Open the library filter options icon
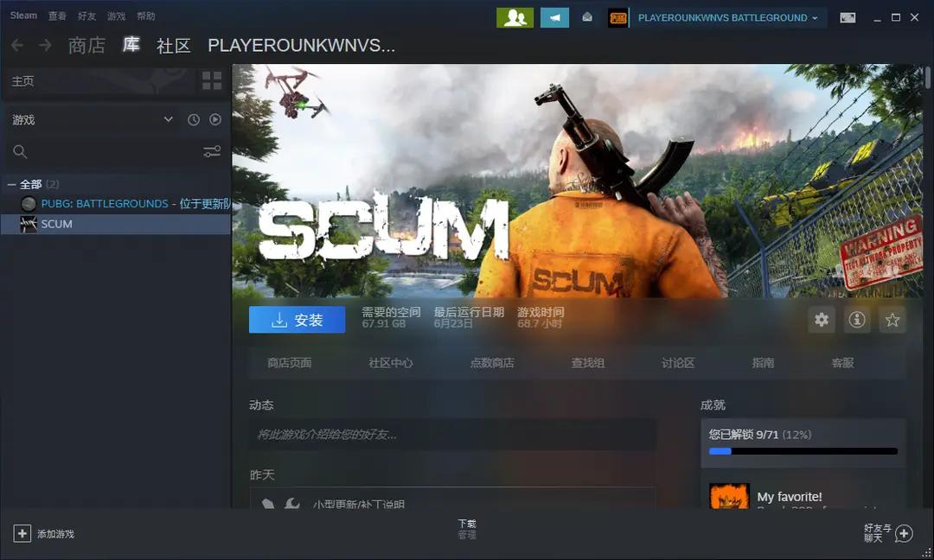Image resolution: width=934 pixels, height=560 pixels. (x=212, y=152)
